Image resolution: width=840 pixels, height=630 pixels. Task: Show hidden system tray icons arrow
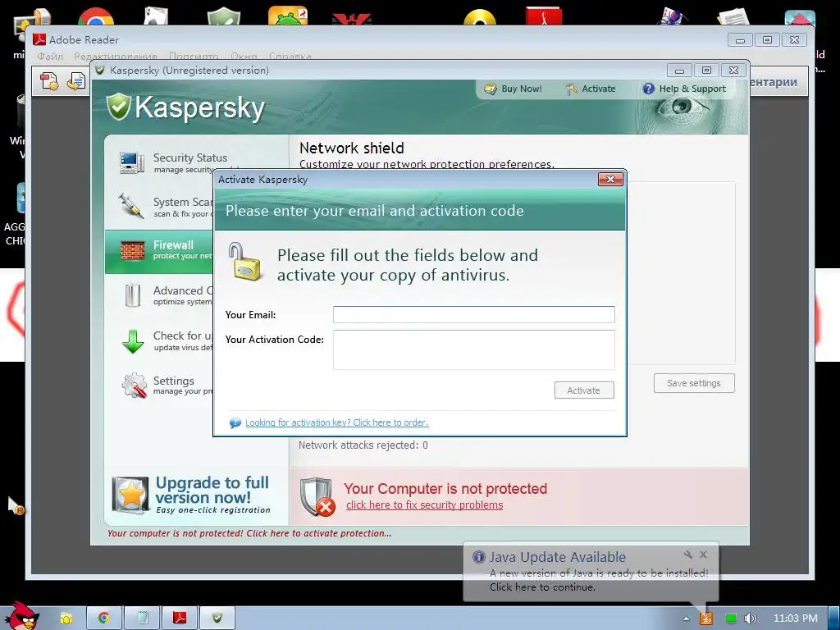[x=686, y=619]
